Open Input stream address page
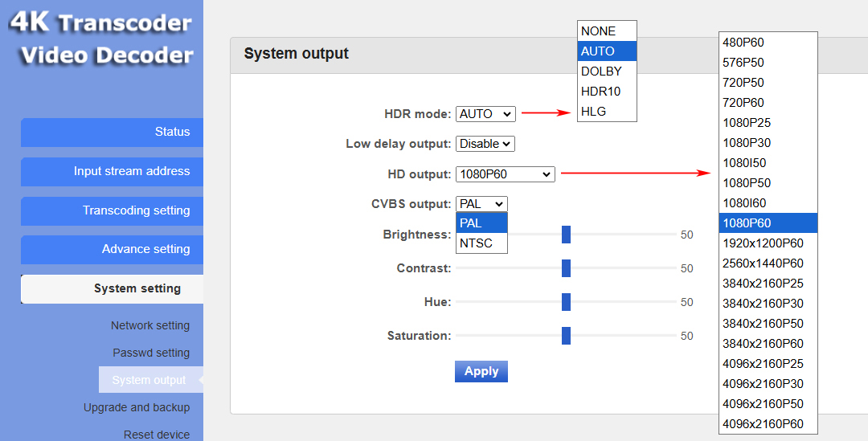This screenshot has height=441, width=868. pos(112,172)
